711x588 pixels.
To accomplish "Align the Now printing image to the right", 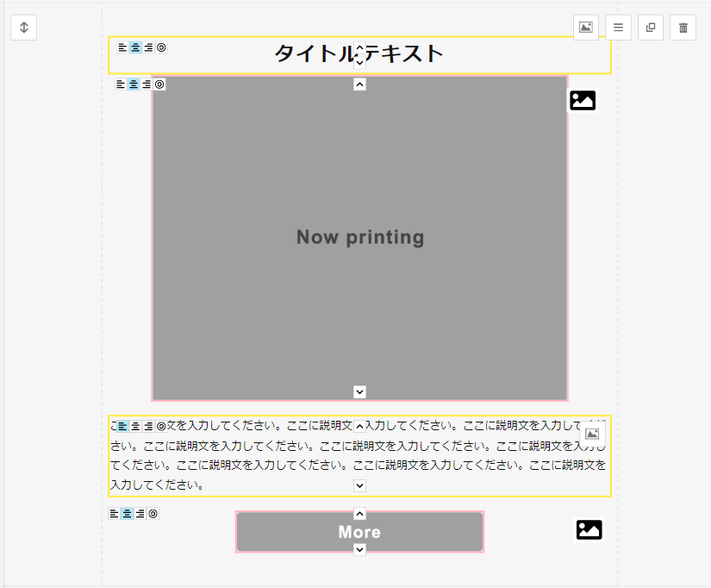I will coord(147,84).
